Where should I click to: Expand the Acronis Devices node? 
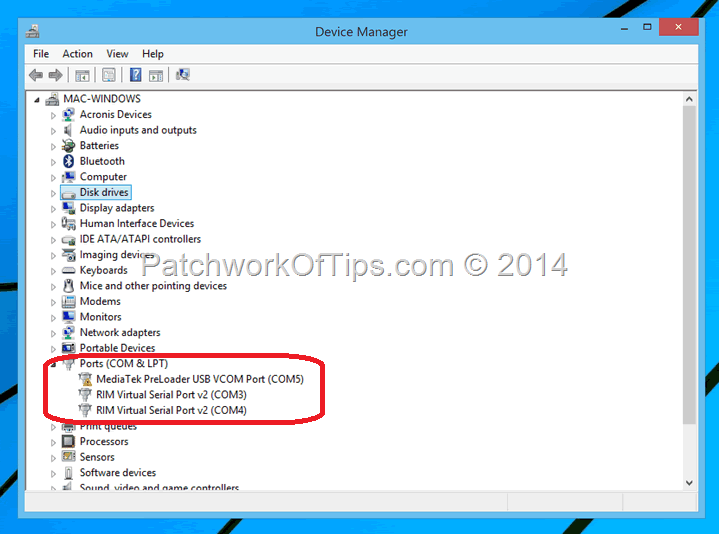(x=53, y=115)
